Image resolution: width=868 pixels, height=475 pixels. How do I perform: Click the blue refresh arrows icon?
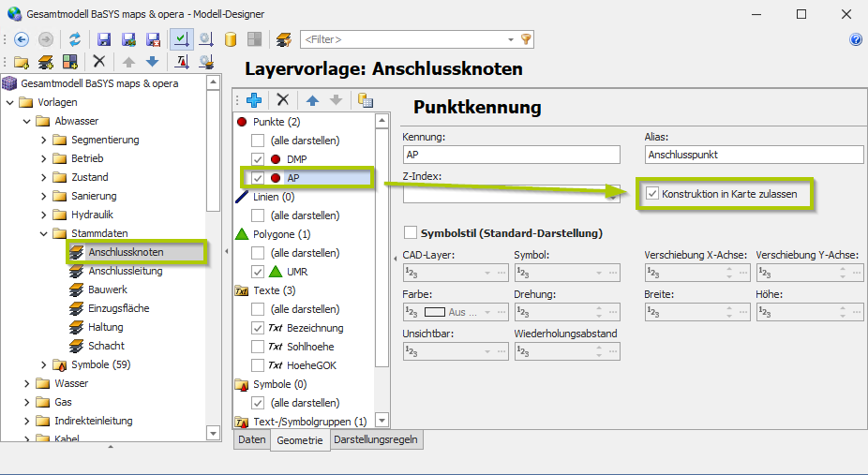pyautogui.click(x=75, y=39)
